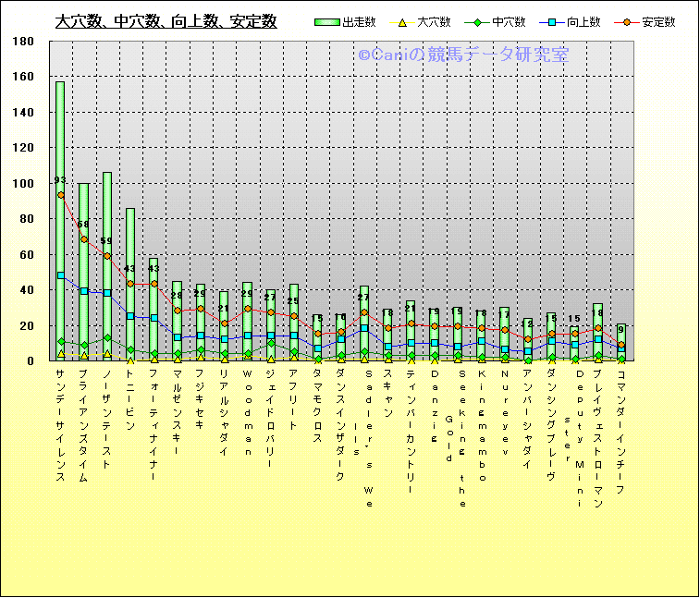Click the data label 9 on last bar

[621, 329]
